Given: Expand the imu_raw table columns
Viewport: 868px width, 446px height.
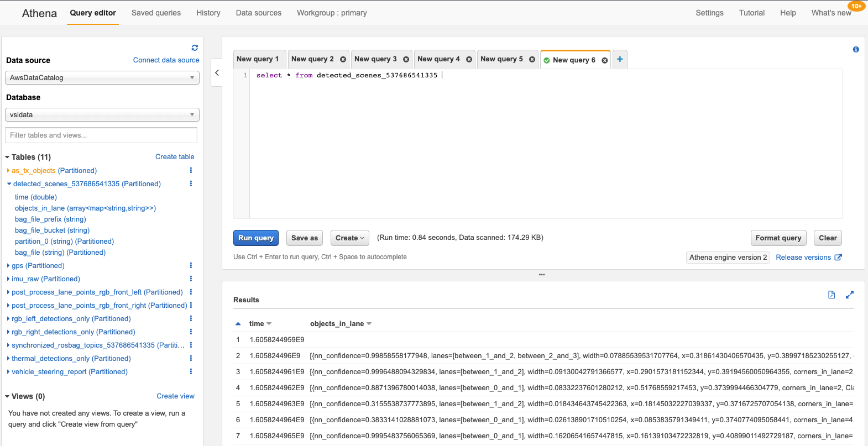Looking at the screenshot, I should click(x=8, y=279).
